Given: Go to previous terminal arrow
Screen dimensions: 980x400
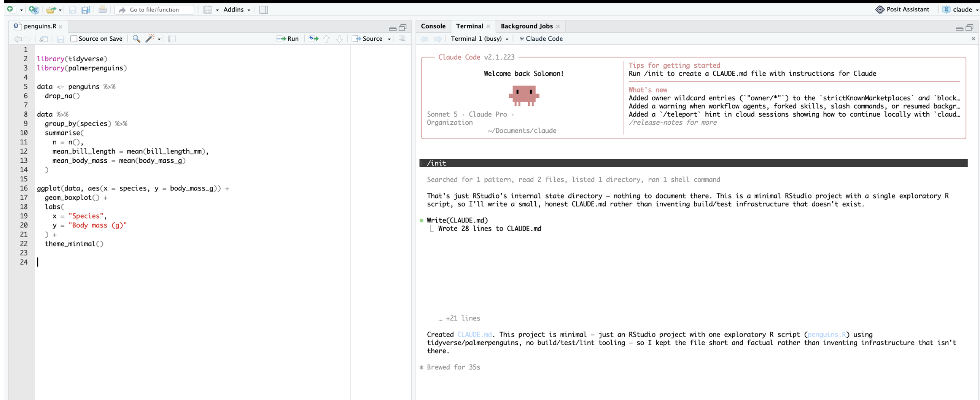Looking at the screenshot, I should click(x=425, y=38).
